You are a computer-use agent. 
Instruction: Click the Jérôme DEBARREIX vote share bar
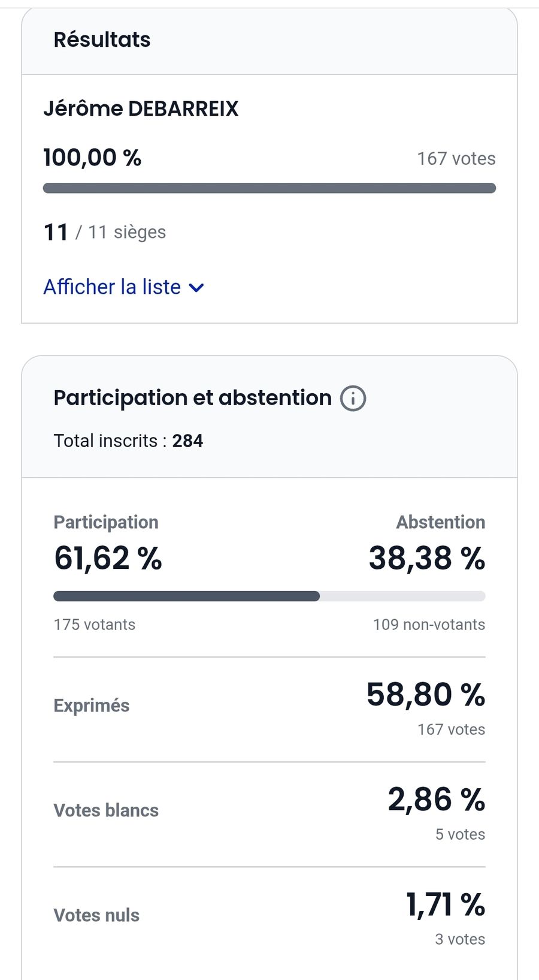(269, 188)
